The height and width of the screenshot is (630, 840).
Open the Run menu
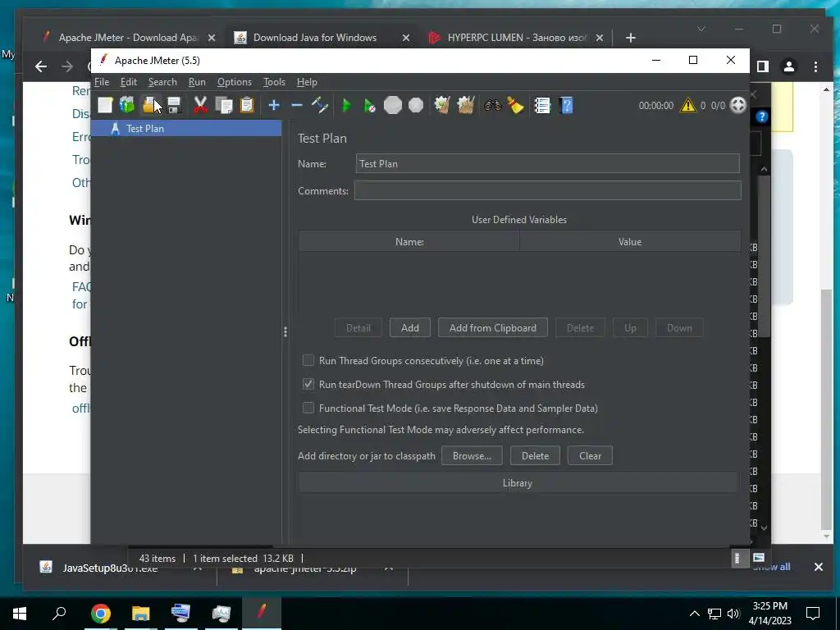tap(197, 82)
